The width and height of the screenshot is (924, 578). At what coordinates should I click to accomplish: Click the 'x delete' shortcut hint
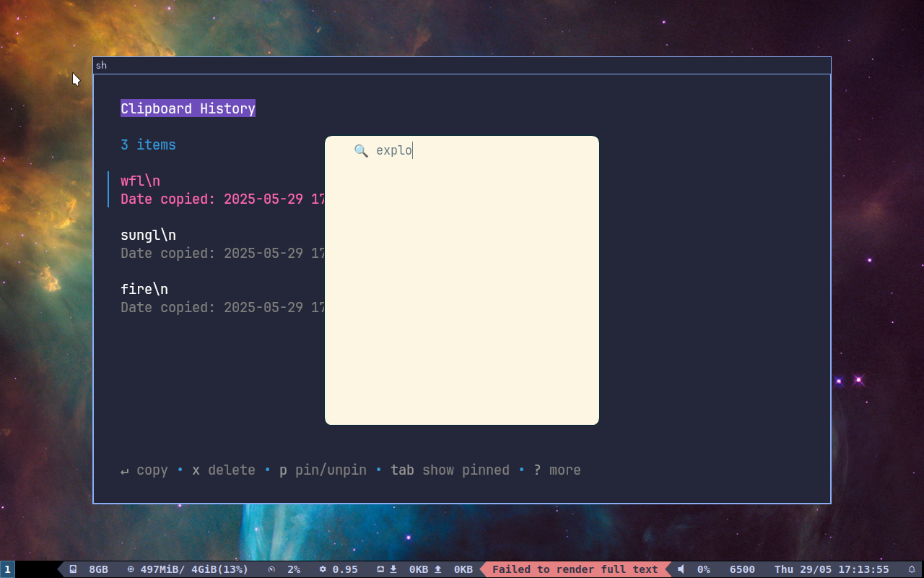[x=224, y=470]
